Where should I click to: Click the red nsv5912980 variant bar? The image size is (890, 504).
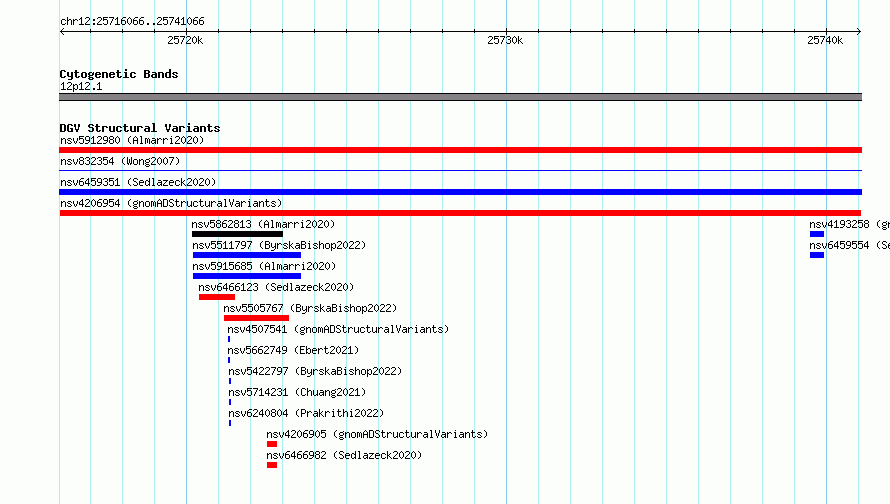coord(460,150)
